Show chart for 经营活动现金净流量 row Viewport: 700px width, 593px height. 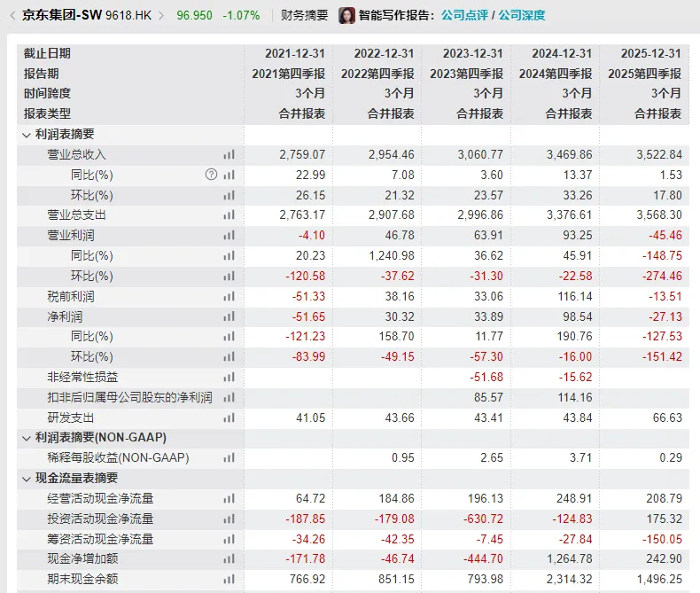tap(229, 498)
